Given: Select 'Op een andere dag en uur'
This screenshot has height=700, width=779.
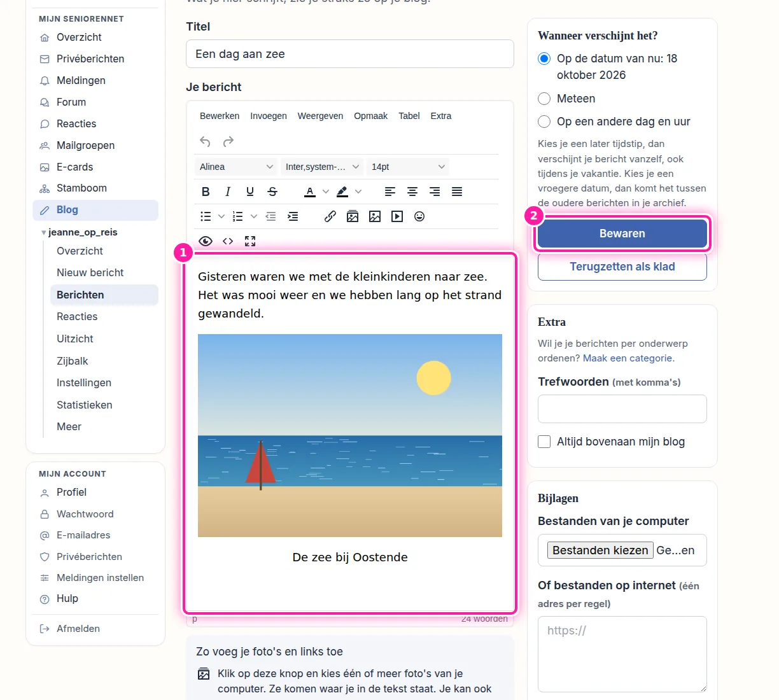Looking at the screenshot, I should pyautogui.click(x=544, y=122).
